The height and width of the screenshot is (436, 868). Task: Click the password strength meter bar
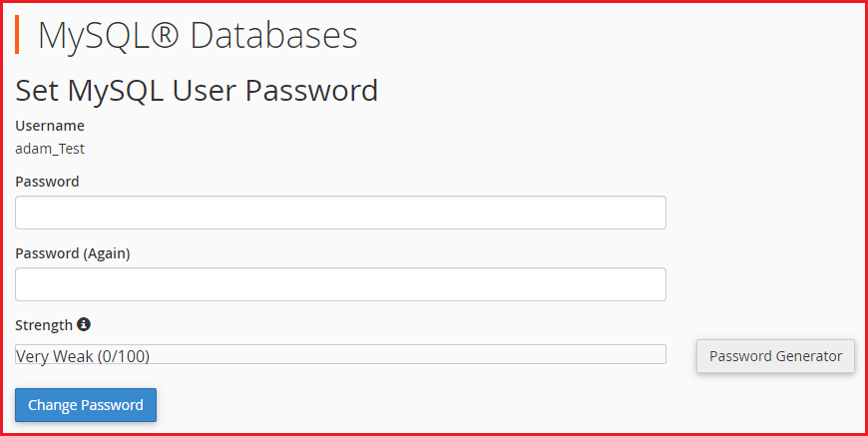coord(340,354)
